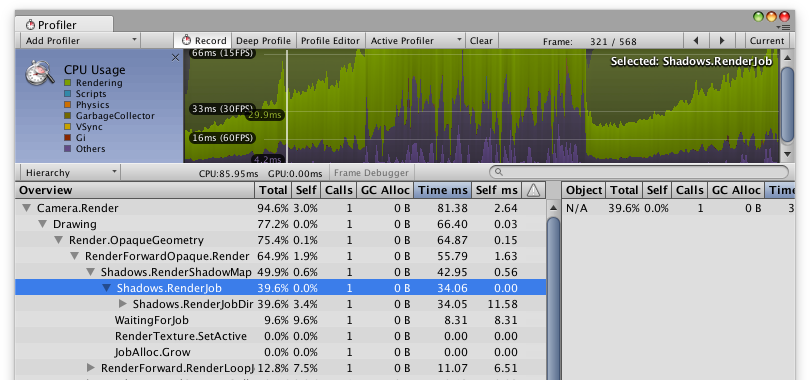Go to the previous frame arrow
Image resolution: width=810 pixels, height=380 pixels.
coord(696,41)
